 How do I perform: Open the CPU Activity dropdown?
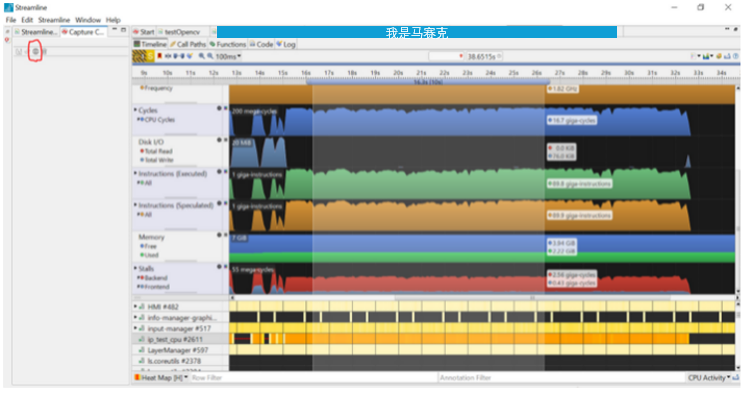coord(709,378)
